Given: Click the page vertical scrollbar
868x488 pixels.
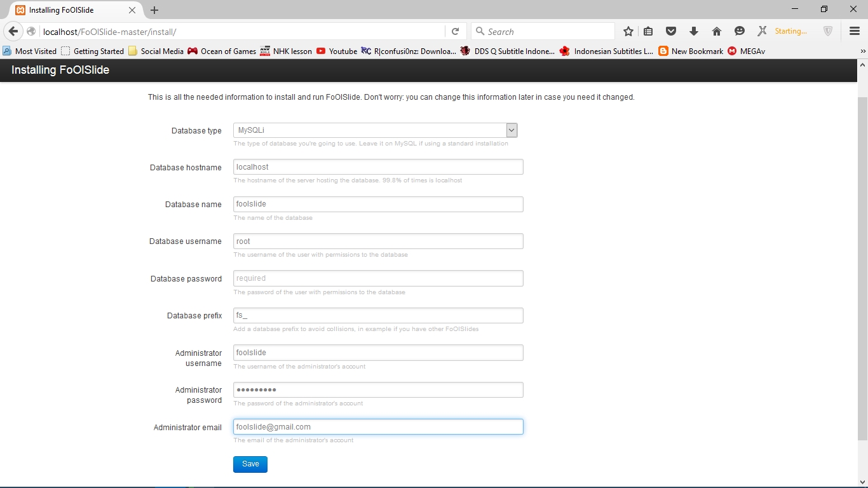Looking at the screenshot, I should pyautogui.click(x=862, y=269).
